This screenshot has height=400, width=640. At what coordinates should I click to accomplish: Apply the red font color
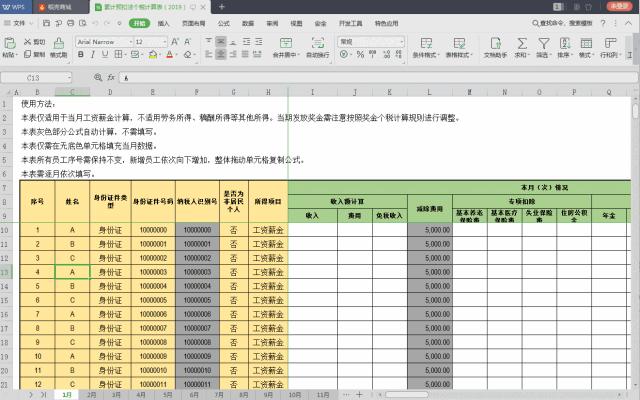169,54
